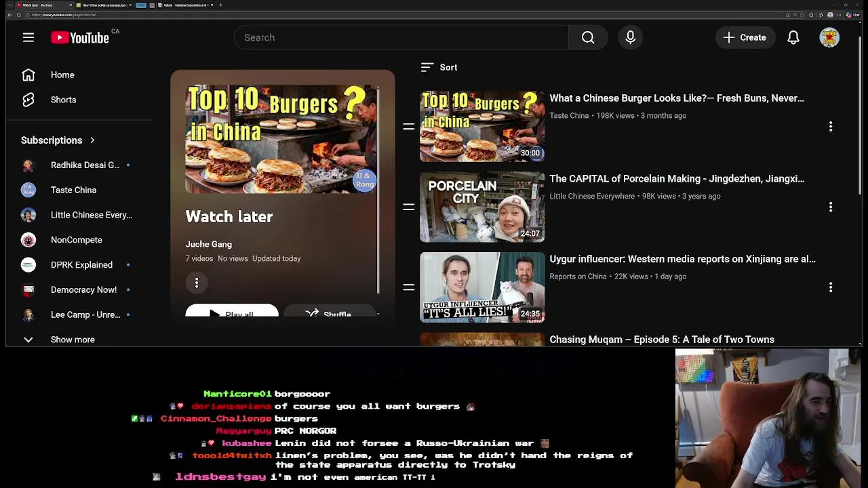The height and width of the screenshot is (488, 868).
Task: Switch to How China builds consensus tab
Action: coord(104,5)
